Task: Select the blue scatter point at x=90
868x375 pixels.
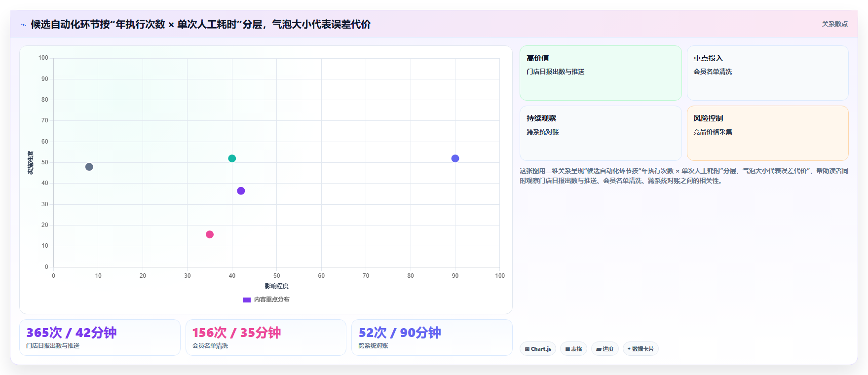Action: [x=455, y=158]
